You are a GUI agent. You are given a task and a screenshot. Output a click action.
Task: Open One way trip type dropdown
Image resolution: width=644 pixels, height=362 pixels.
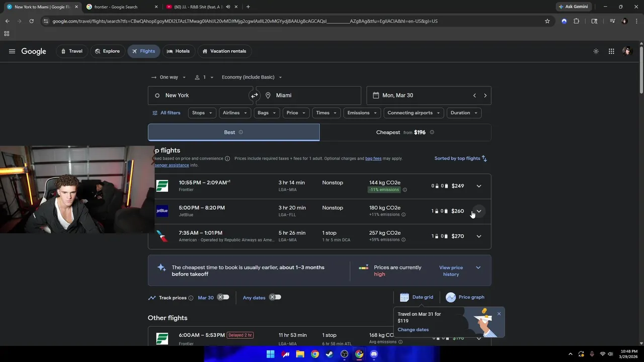coord(169,77)
